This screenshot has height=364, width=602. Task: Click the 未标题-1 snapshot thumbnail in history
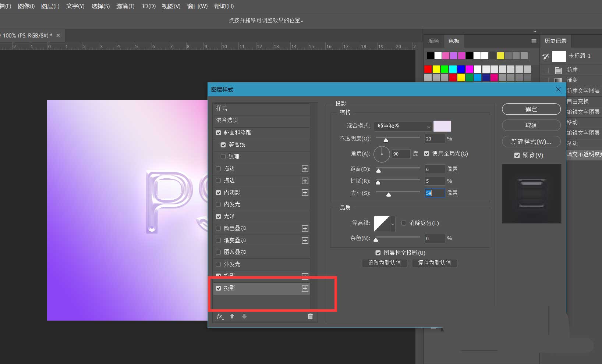(559, 56)
